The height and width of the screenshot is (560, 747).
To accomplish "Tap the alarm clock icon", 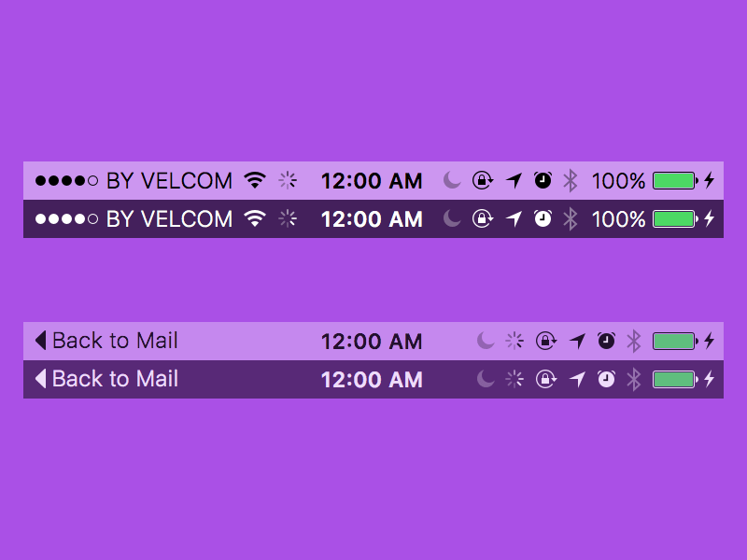I will pos(543,180).
